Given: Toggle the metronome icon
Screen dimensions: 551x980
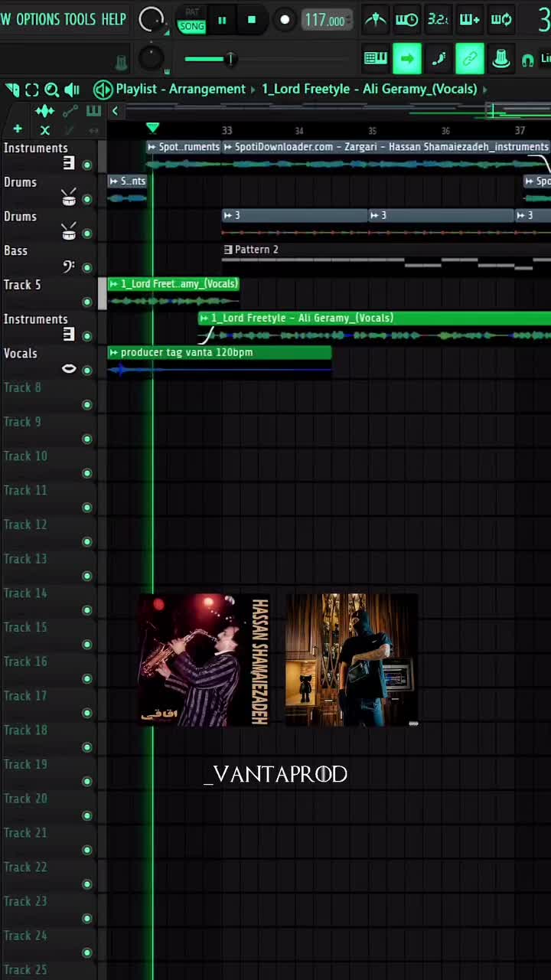Looking at the screenshot, I should coord(375,20).
